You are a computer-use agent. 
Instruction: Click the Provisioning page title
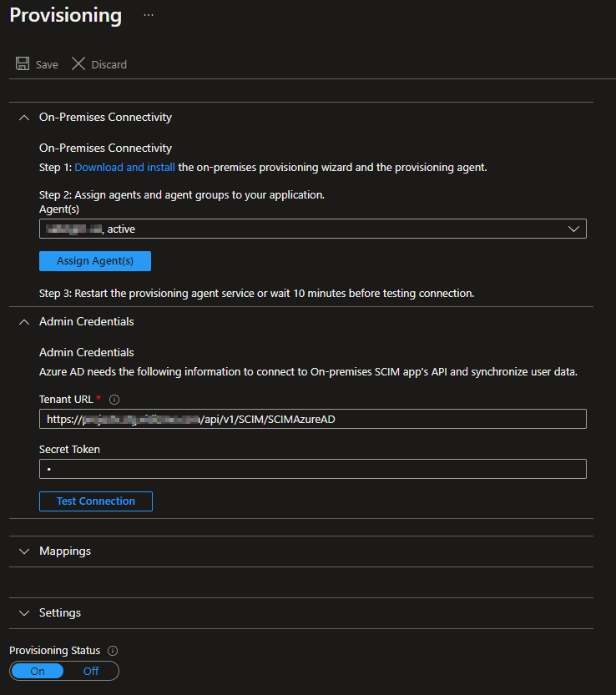(x=65, y=15)
